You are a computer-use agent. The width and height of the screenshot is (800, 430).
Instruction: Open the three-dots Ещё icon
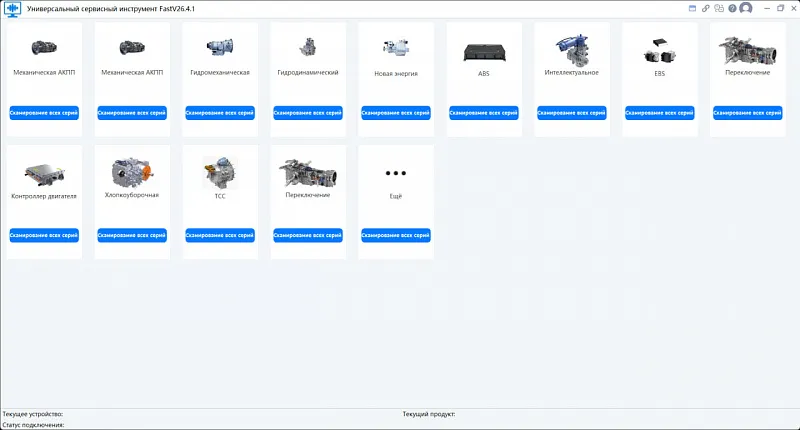tap(396, 173)
